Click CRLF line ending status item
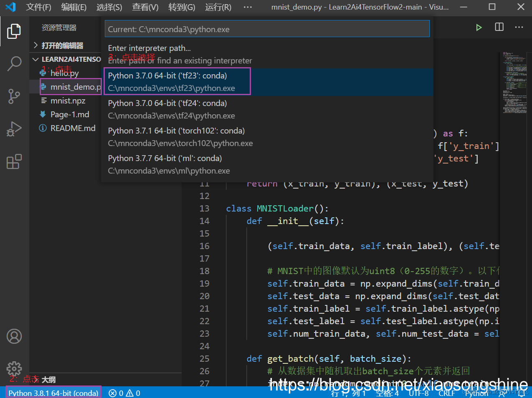 tap(446, 393)
